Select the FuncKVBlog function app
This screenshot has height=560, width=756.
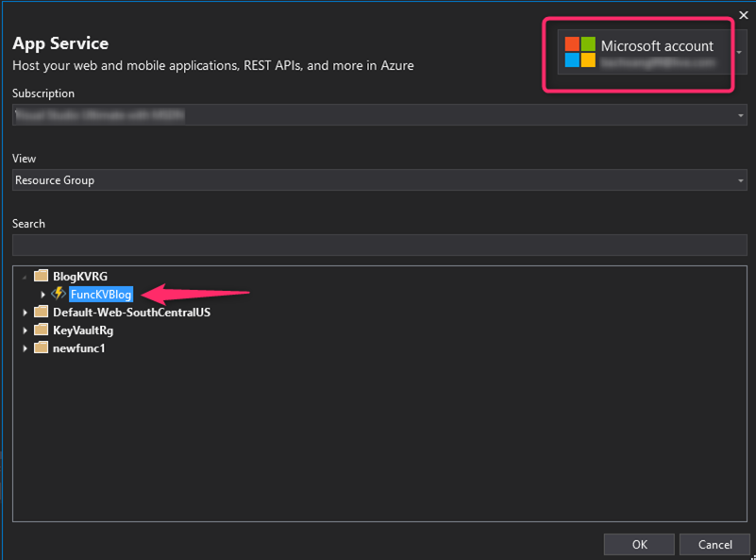tap(101, 295)
